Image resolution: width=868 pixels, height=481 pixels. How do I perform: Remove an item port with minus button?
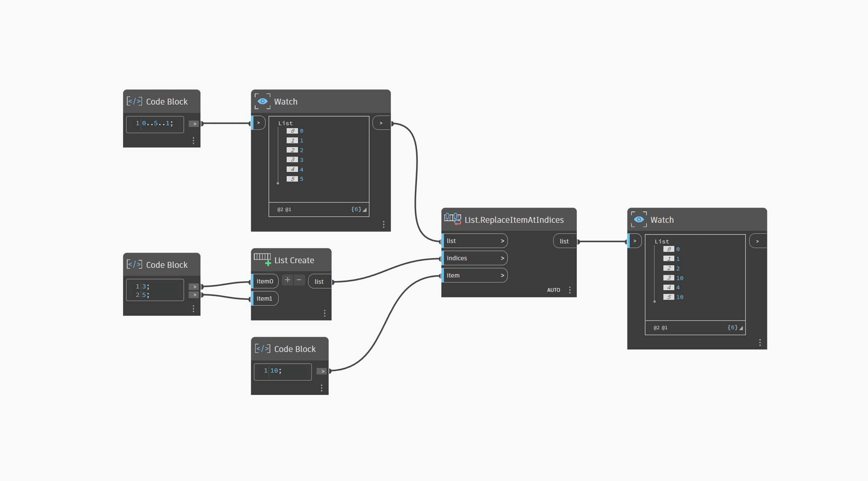(x=299, y=280)
